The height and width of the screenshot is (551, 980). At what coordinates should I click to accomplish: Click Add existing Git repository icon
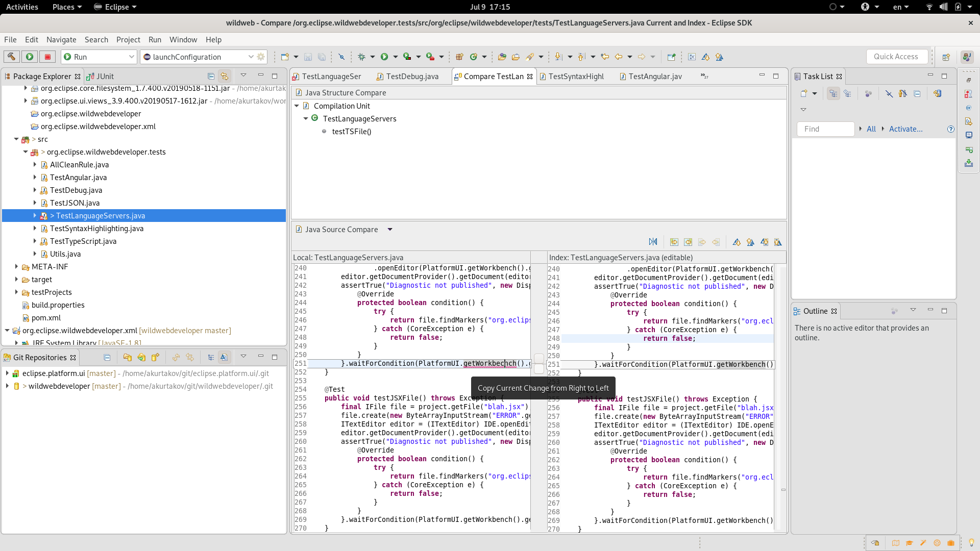pyautogui.click(x=128, y=357)
